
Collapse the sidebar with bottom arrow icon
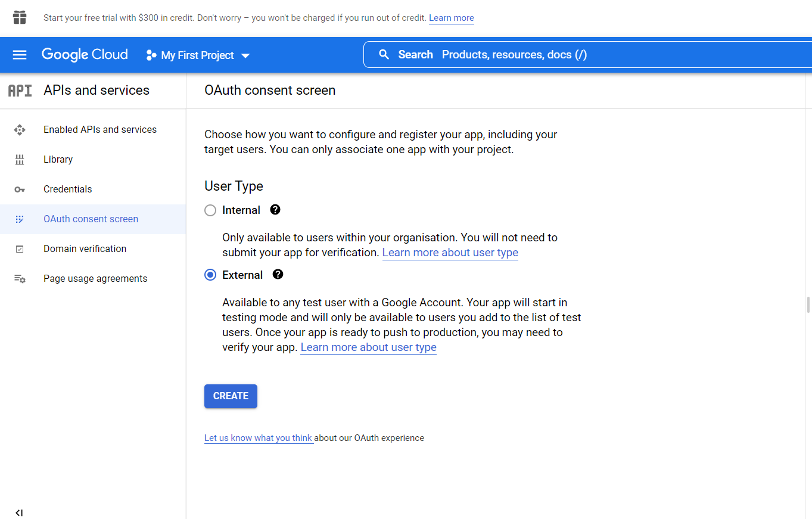point(19,512)
